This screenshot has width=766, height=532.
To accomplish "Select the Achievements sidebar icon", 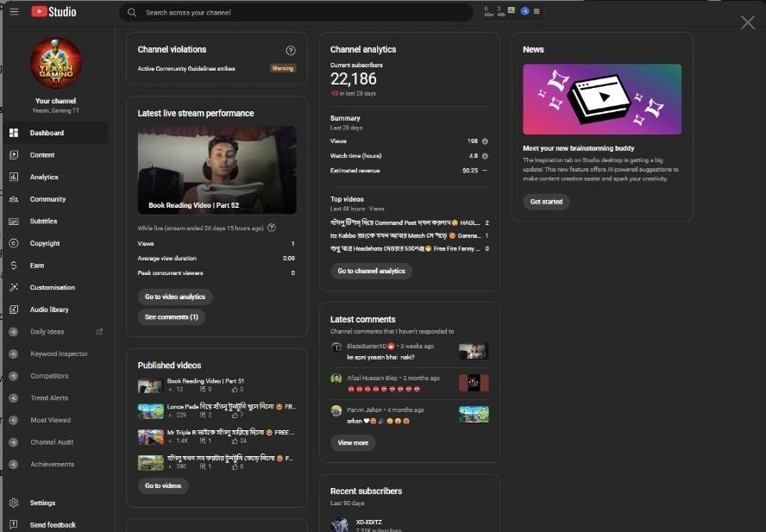I will click(x=13, y=464).
